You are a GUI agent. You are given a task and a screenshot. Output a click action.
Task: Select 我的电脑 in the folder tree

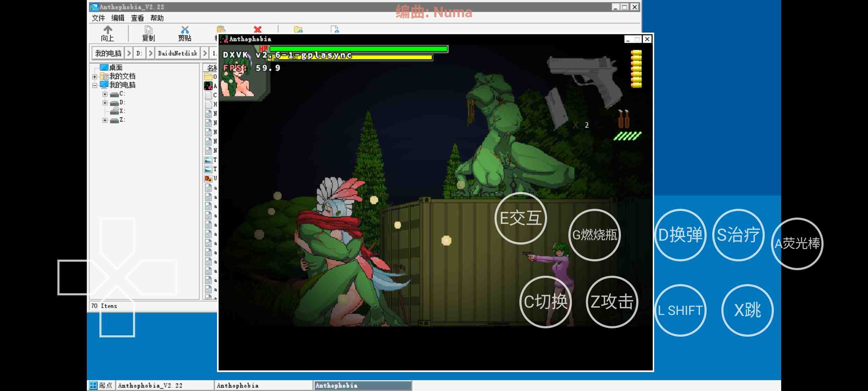122,85
